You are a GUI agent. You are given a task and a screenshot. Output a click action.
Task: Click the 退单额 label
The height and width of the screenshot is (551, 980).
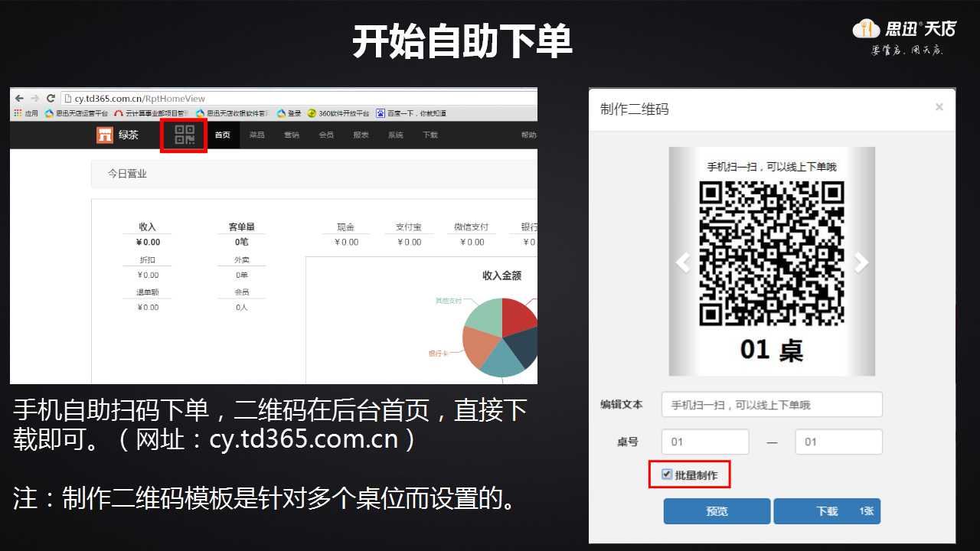coord(148,292)
